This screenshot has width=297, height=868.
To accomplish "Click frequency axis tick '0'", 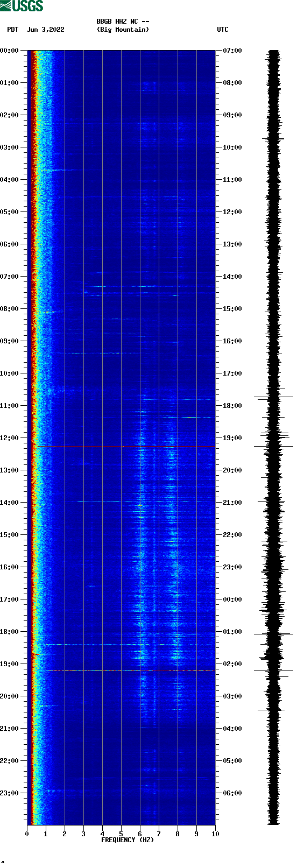I will click(27, 834).
